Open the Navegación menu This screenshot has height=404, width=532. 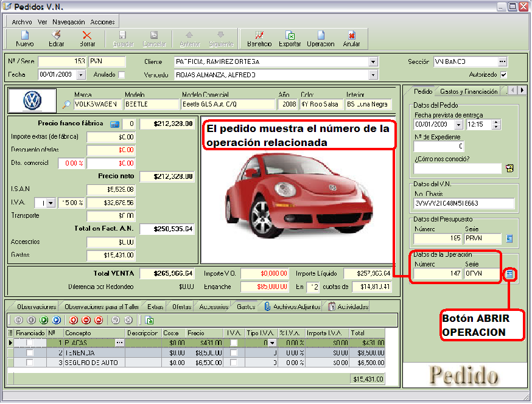tap(69, 22)
